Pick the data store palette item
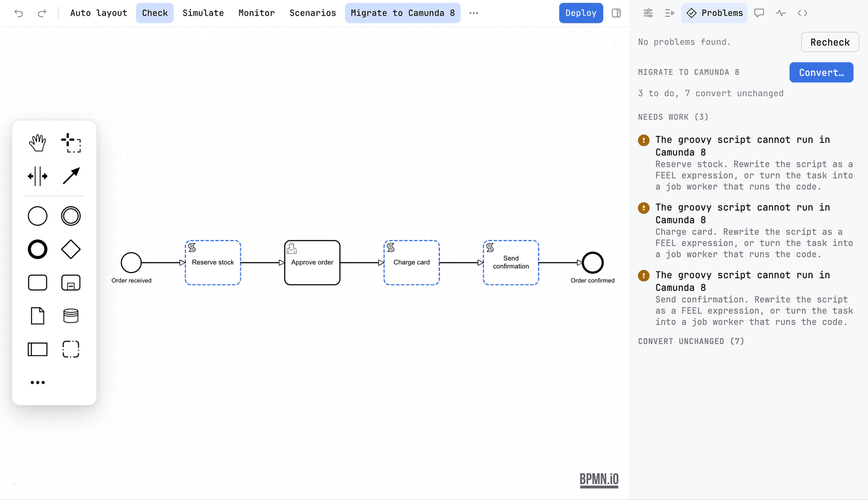868x500 pixels. point(71,316)
